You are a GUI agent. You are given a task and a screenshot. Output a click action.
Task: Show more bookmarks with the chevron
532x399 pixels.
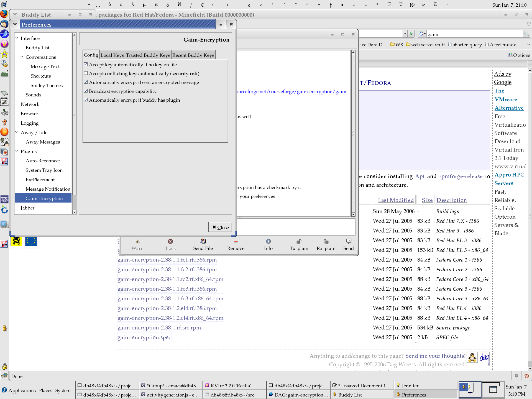528,44
